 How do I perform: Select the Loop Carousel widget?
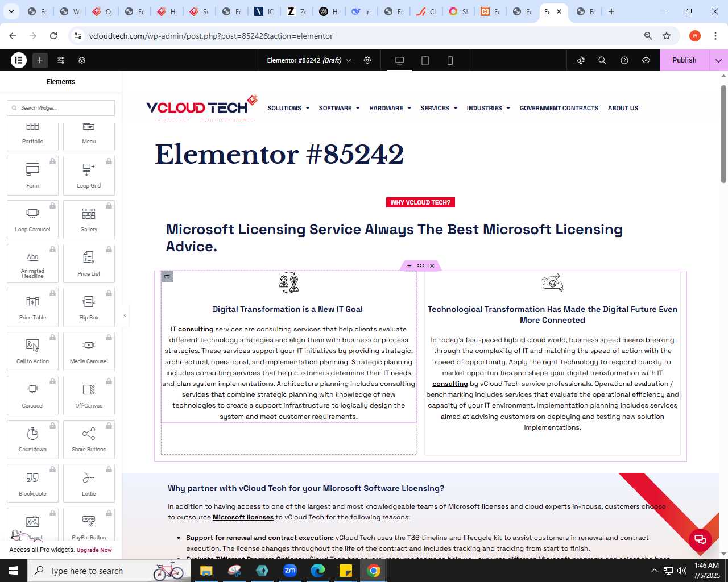click(x=32, y=220)
